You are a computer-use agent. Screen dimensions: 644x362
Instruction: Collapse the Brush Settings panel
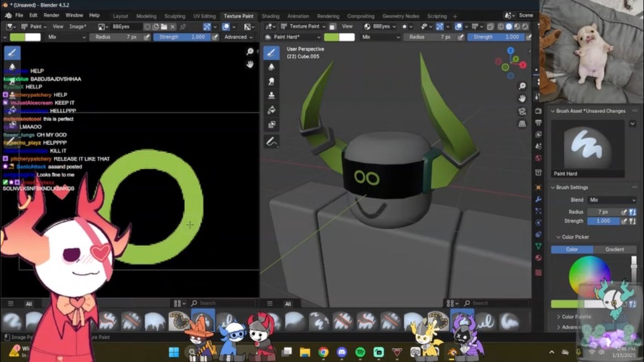tap(553, 188)
